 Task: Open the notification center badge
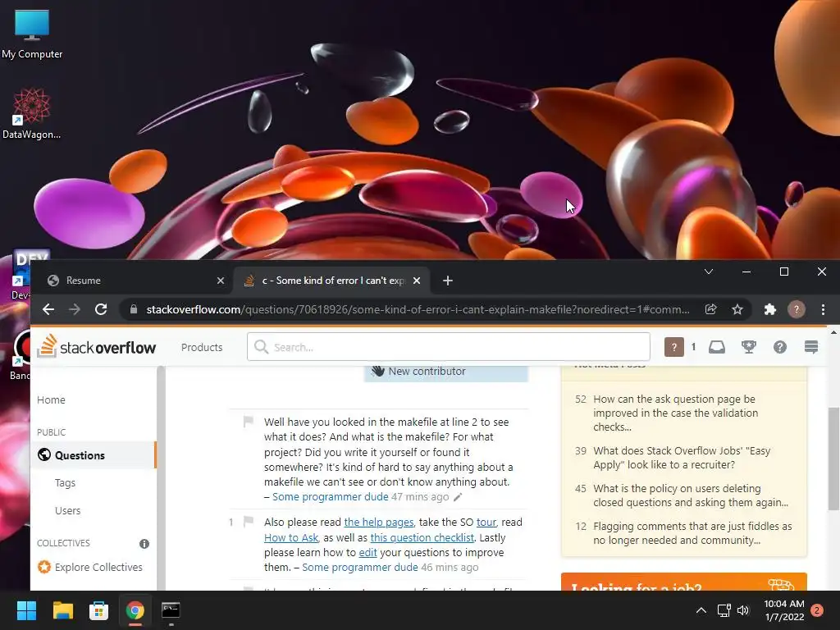coord(817,609)
